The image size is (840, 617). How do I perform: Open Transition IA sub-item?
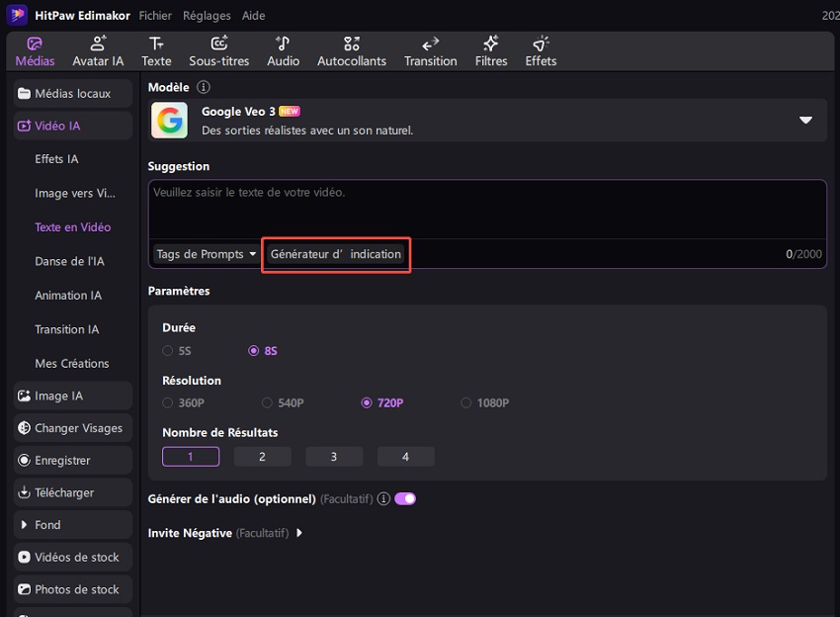(x=67, y=329)
